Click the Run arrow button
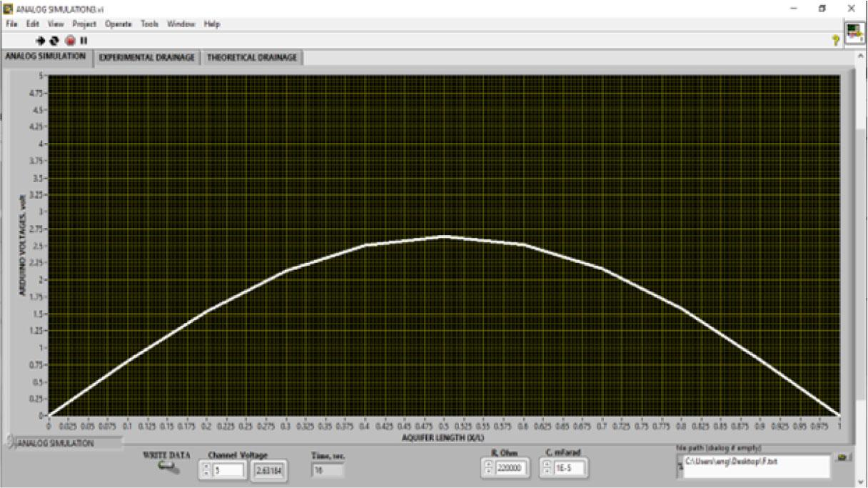The image size is (868, 488). point(41,41)
